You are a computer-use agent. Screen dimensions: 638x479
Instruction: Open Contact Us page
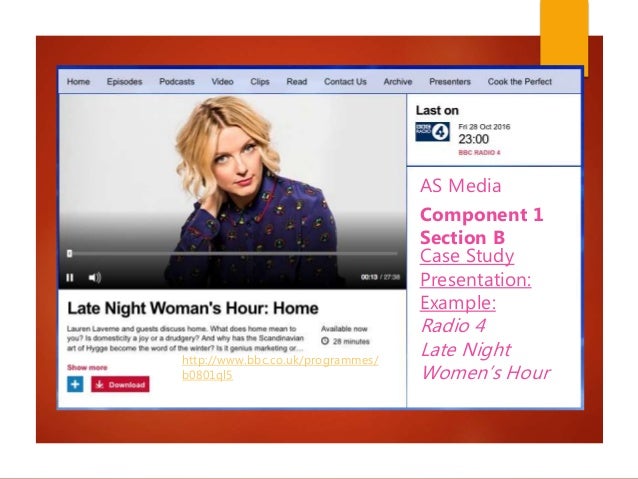[x=345, y=81]
